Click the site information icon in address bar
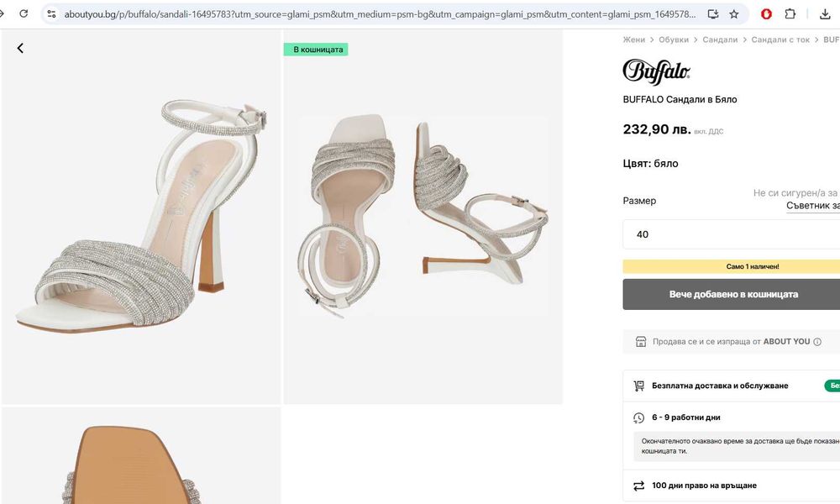This screenshot has width=840, height=504. point(51,14)
